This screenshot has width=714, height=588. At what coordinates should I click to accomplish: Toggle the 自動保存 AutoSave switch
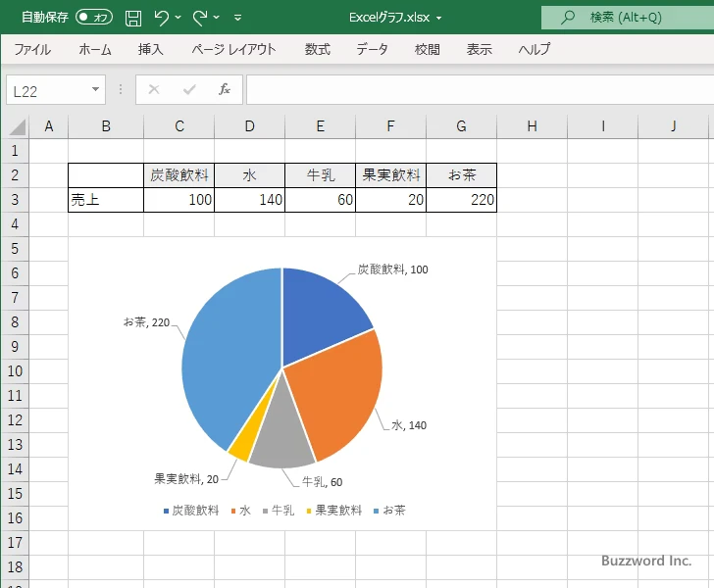coord(94,18)
